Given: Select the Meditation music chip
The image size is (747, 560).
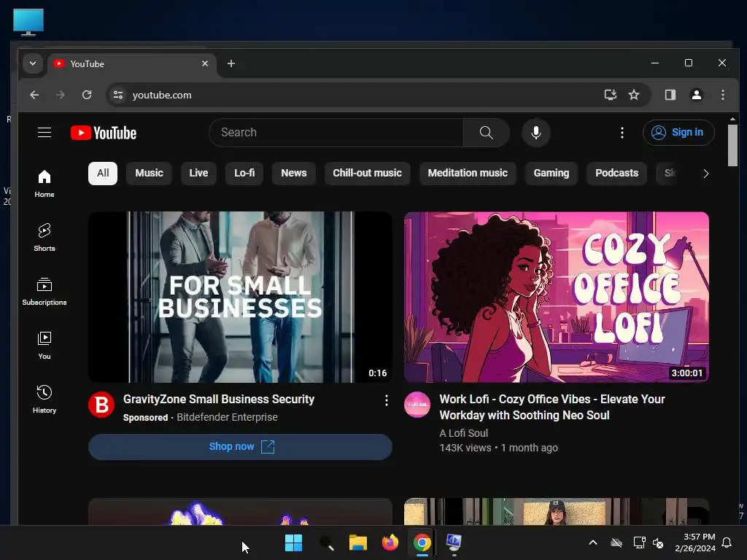Looking at the screenshot, I should tap(468, 173).
